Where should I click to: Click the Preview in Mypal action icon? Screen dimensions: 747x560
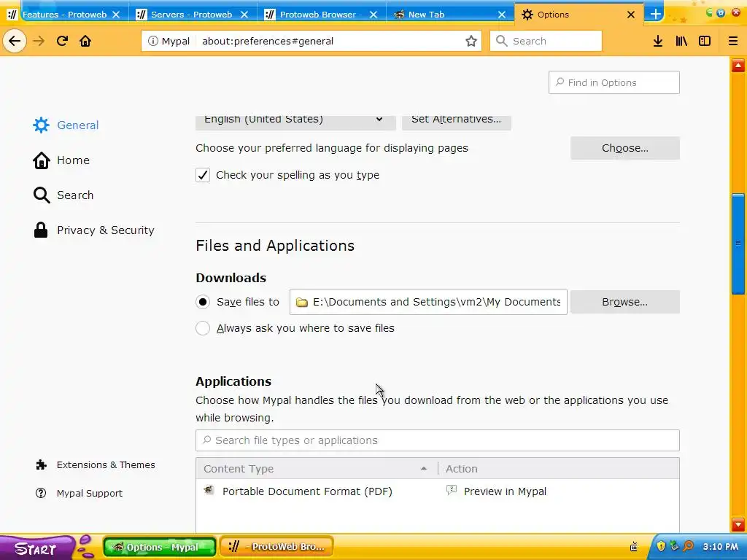(451, 490)
